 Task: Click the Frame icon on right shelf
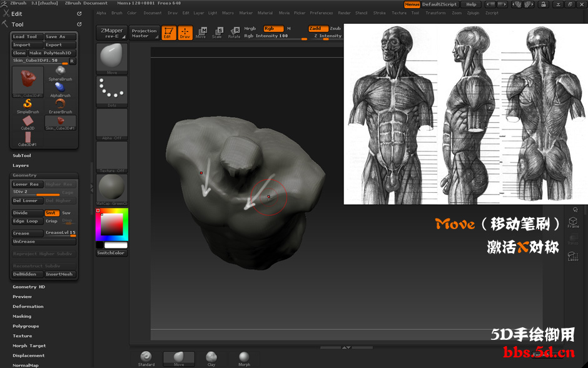click(573, 222)
